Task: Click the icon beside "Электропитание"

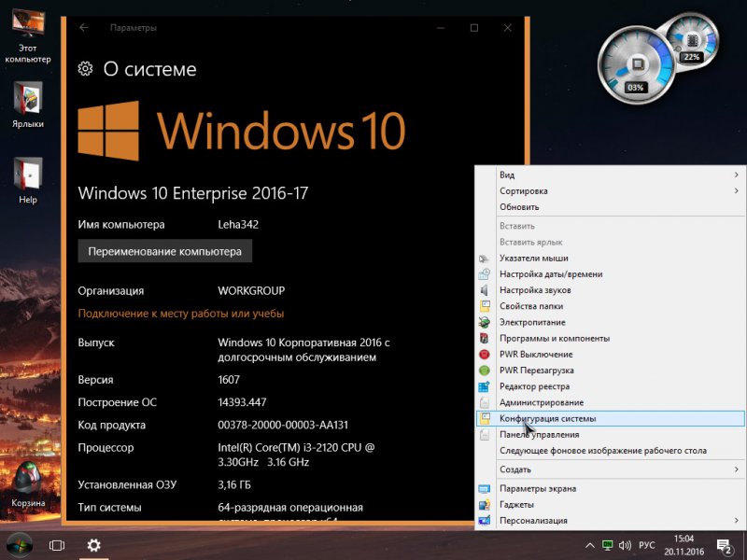Action: (484, 322)
